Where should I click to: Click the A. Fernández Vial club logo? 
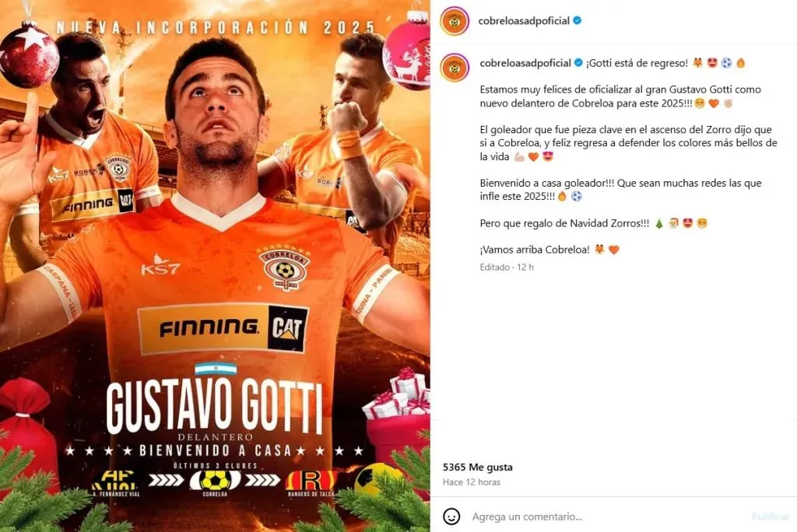[117, 480]
